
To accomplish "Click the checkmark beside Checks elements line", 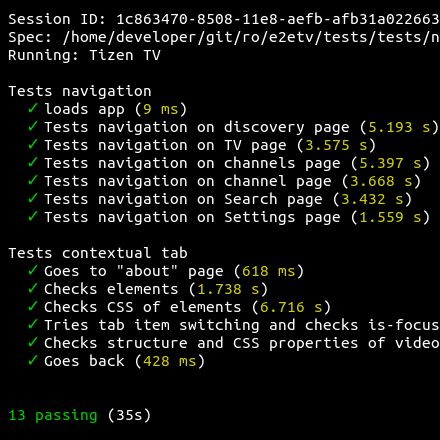I will (33, 288).
